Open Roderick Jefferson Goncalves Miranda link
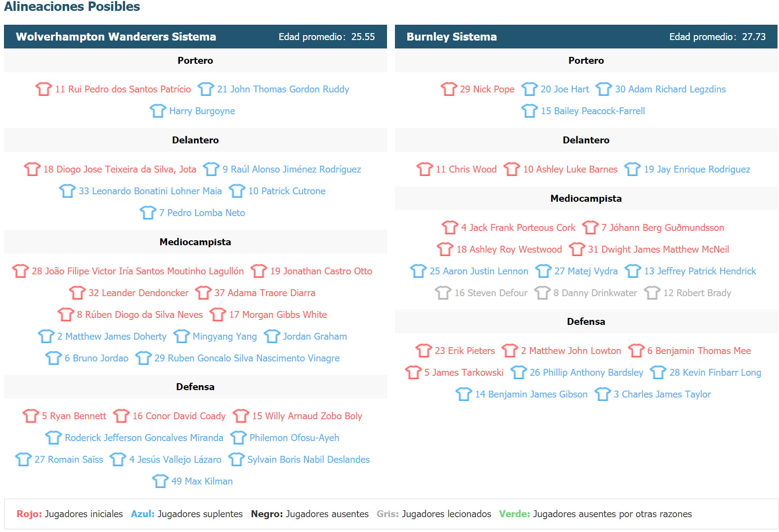 pos(144,438)
